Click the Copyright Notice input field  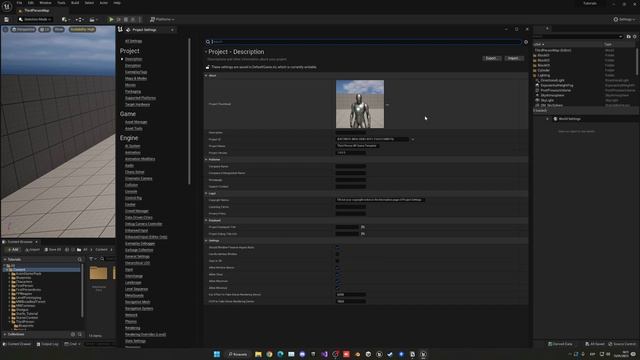(x=380, y=200)
